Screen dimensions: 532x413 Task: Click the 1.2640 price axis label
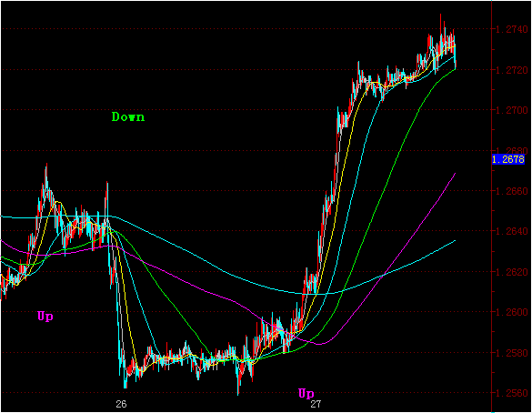point(512,231)
